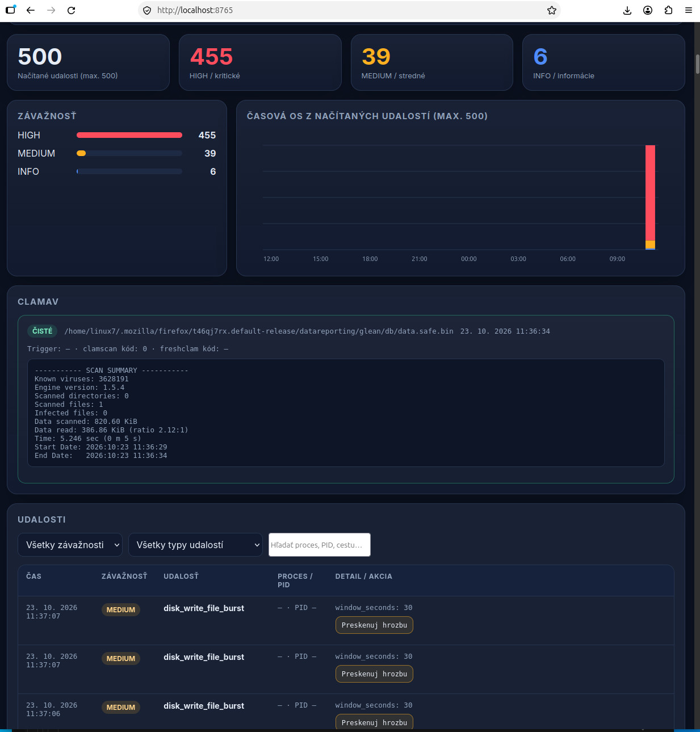This screenshot has height=732, width=700.
Task: Click the "Engine version: 1.5.4" line
Action: (79, 388)
